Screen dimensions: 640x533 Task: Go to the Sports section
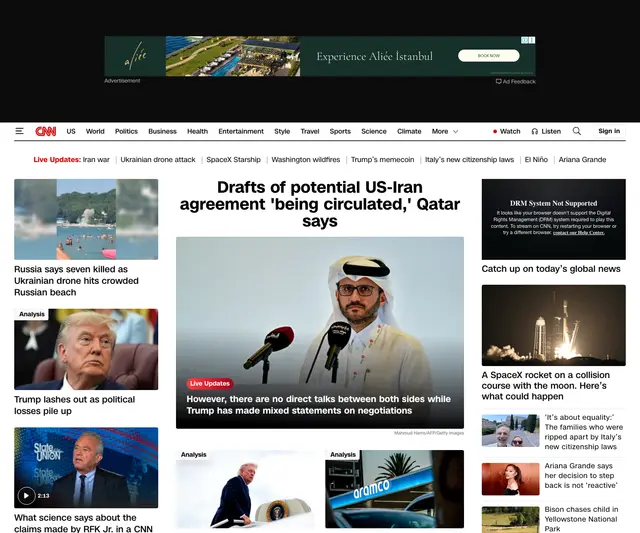coord(340,131)
